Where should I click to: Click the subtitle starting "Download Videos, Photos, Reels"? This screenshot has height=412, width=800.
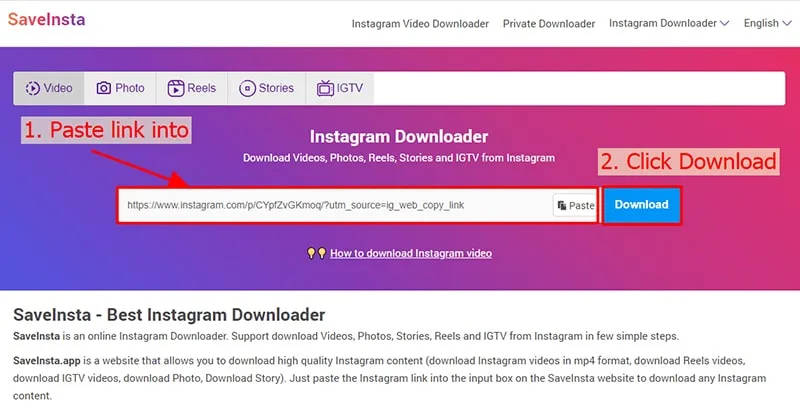point(399,158)
